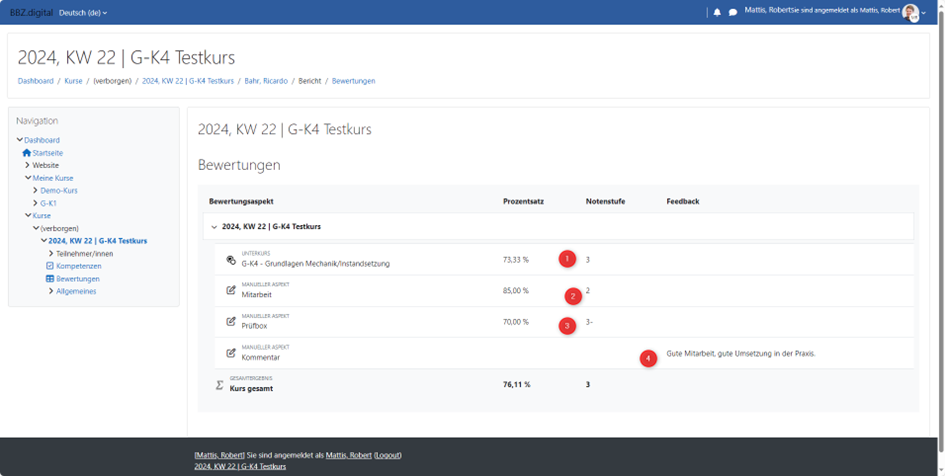Open the messages speech bubble icon

coord(733,13)
